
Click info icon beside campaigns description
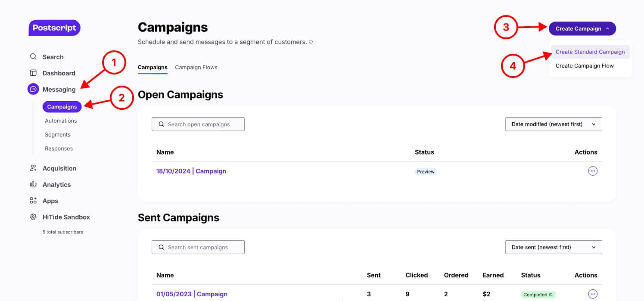coord(311,42)
